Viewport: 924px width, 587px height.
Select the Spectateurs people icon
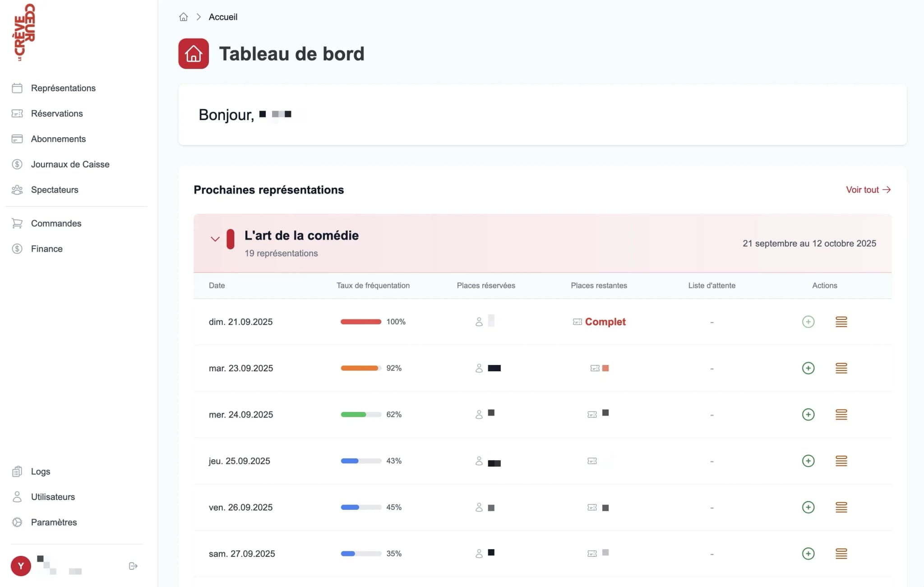(x=17, y=190)
